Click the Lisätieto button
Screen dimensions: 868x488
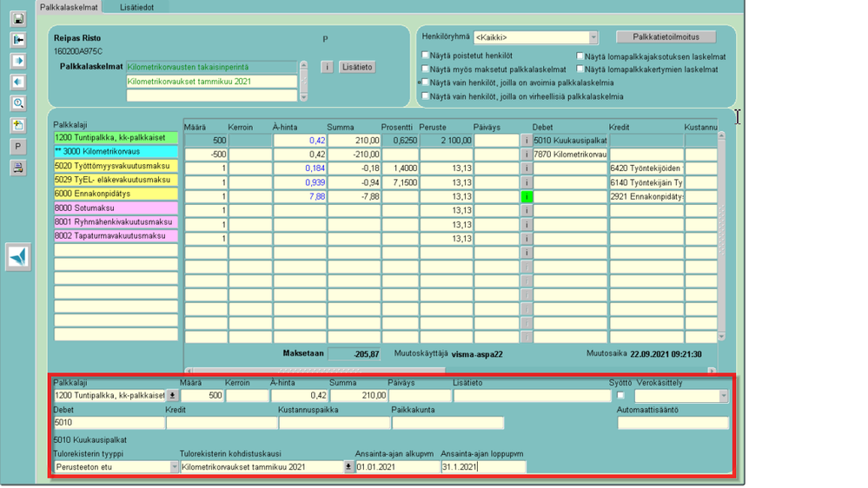coord(357,67)
